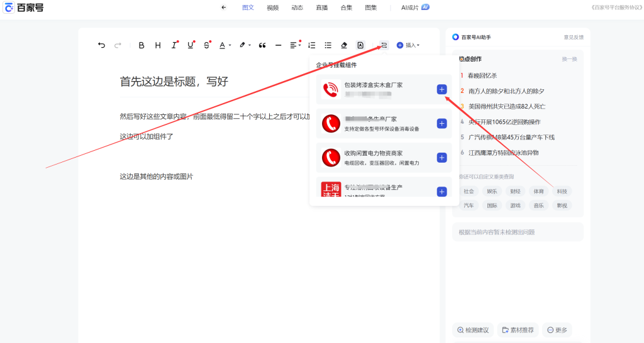Click the 素材推荐 button
Viewport: 644px width, 343px height.
518,330
